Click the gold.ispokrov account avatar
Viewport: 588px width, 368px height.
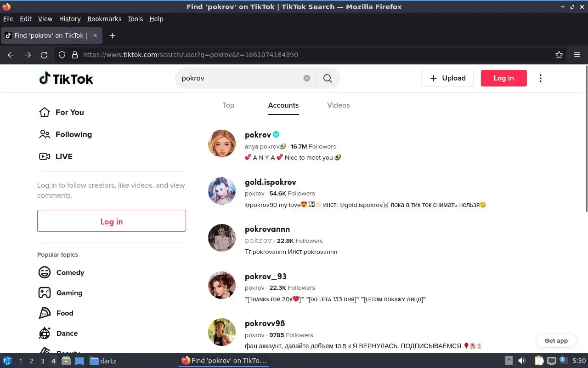(222, 191)
